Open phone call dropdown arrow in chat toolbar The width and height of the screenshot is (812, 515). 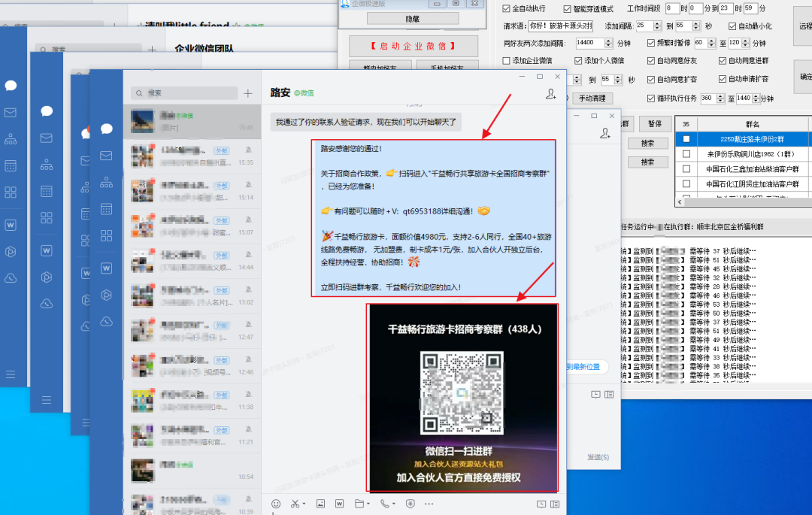pyautogui.click(x=393, y=504)
